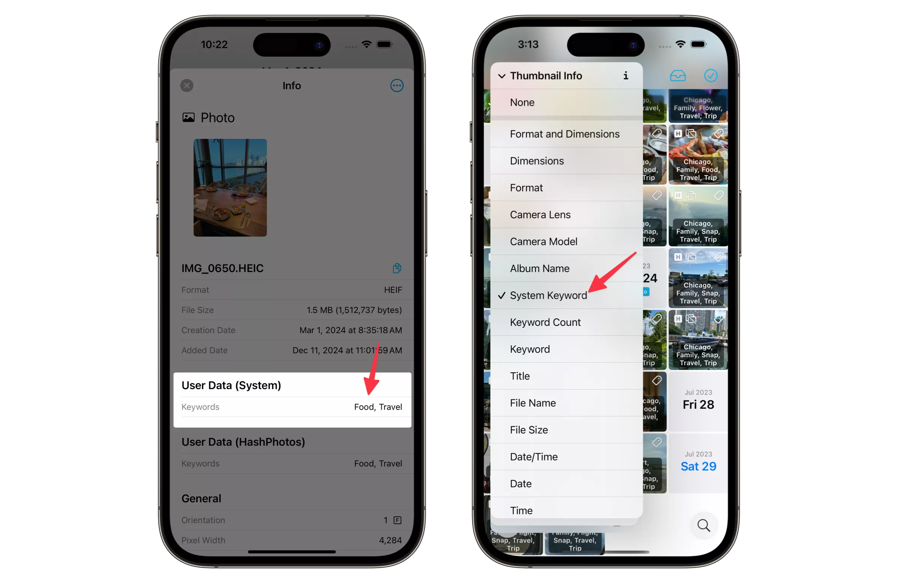Tap the more options (…) icon on Info screen

(396, 85)
